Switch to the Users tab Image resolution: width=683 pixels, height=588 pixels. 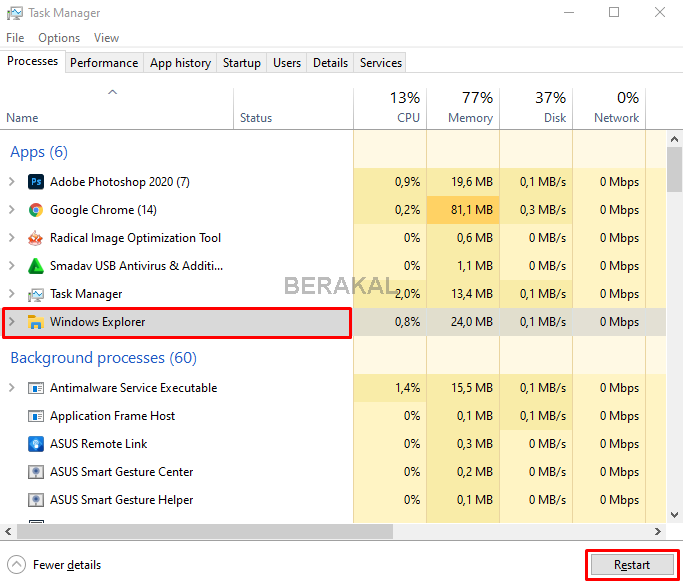point(287,63)
